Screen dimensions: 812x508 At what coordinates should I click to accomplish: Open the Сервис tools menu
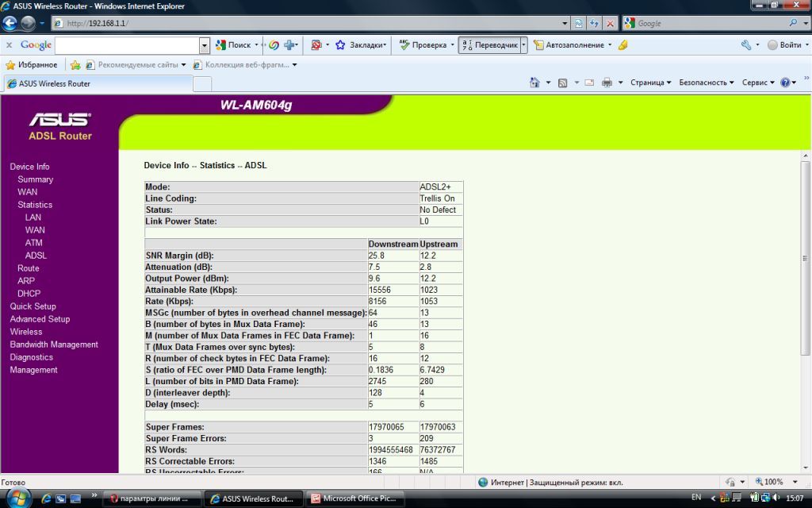(x=758, y=83)
